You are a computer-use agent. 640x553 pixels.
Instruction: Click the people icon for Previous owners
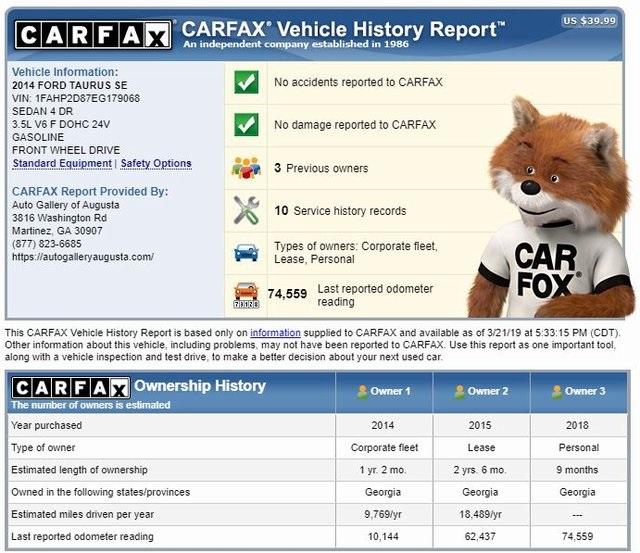click(x=246, y=168)
